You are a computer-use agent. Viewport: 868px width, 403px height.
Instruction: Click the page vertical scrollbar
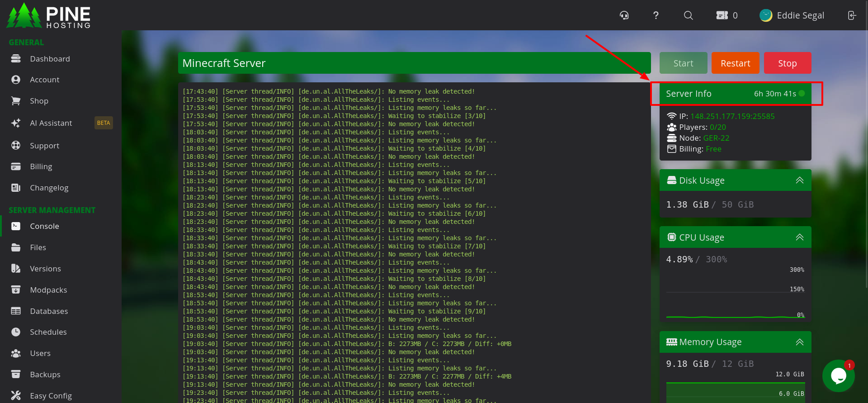pyautogui.click(x=866, y=145)
